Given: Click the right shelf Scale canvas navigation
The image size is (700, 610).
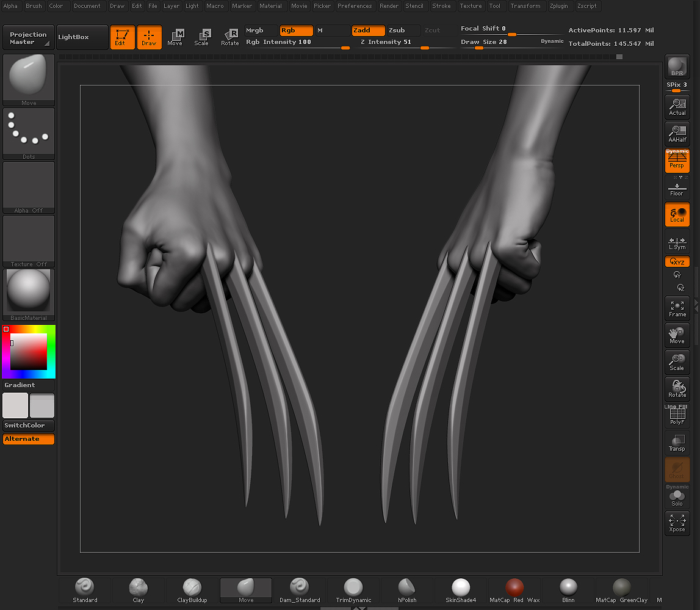Looking at the screenshot, I should pyautogui.click(x=677, y=362).
